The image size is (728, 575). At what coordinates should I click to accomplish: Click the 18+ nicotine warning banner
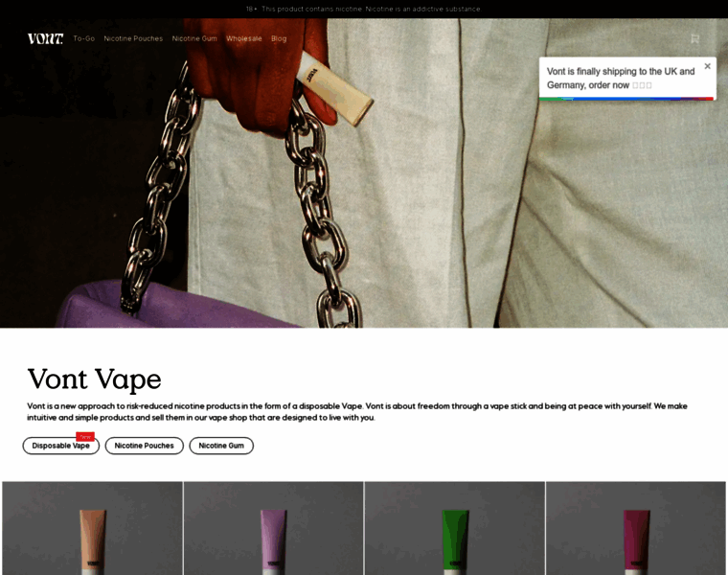click(x=364, y=9)
